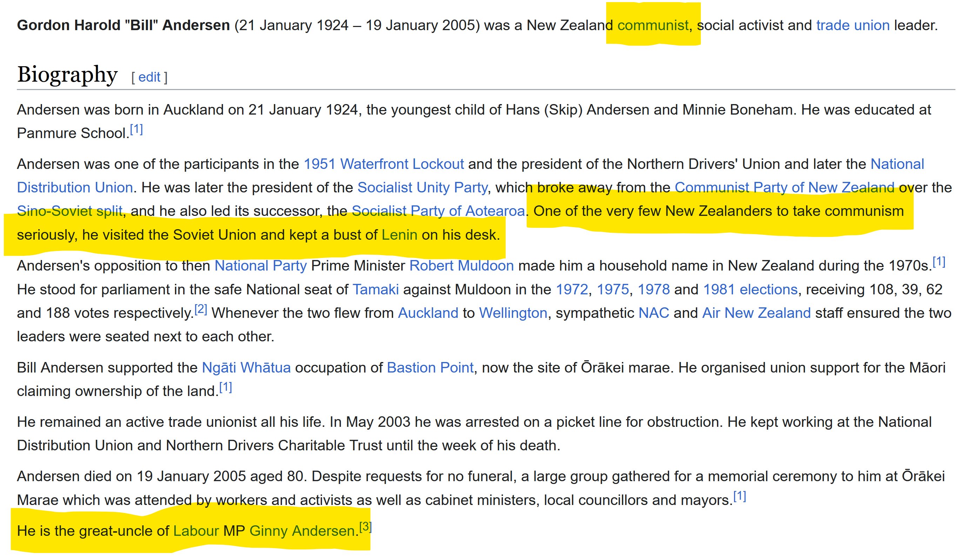The height and width of the screenshot is (560, 967).
Task: Visit the Robert Muldoon article
Action: coord(462,266)
